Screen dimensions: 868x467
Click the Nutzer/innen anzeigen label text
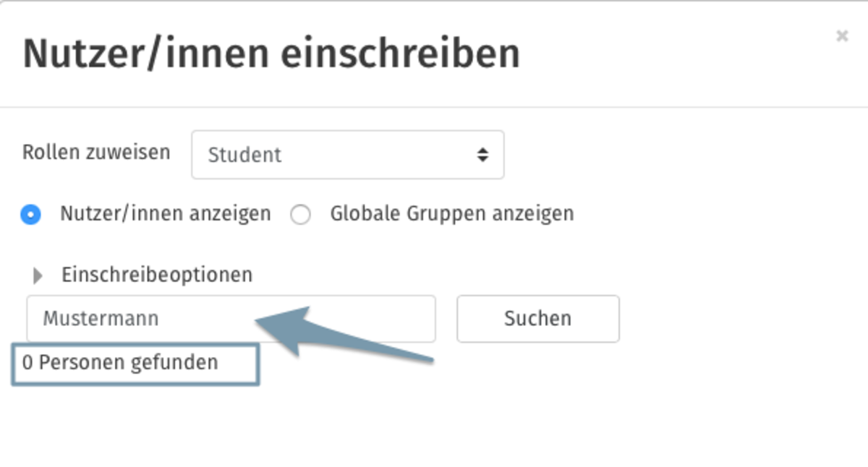click(165, 214)
